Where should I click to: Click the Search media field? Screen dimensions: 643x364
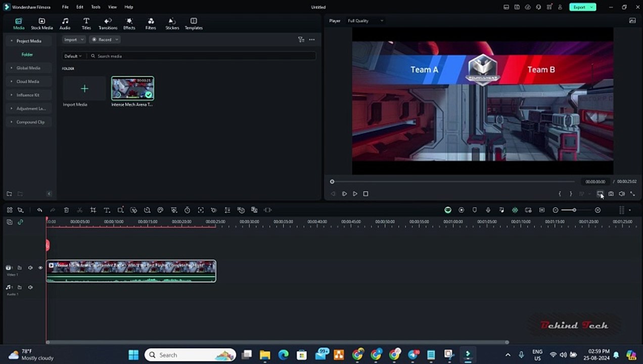coord(202,56)
